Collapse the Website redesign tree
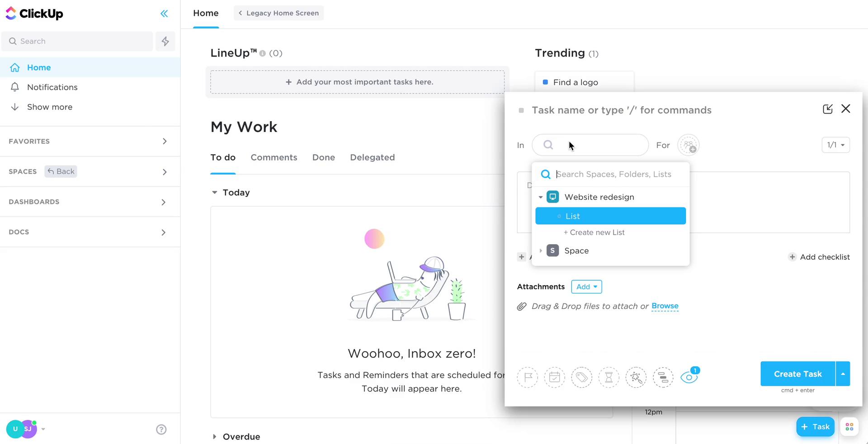The image size is (868, 444). coord(541,197)
